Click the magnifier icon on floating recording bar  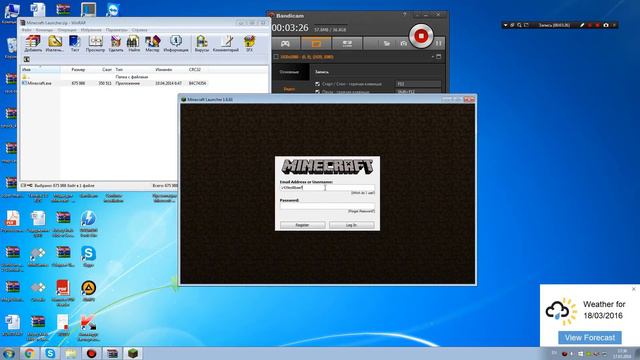tap(519, 25)
